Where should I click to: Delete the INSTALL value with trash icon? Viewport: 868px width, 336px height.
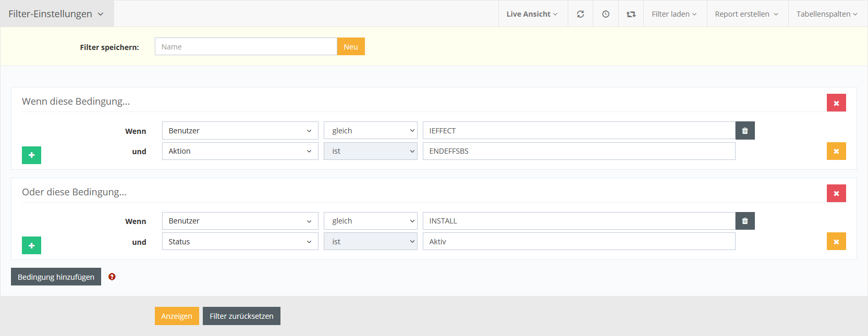(x=745, y=221)
